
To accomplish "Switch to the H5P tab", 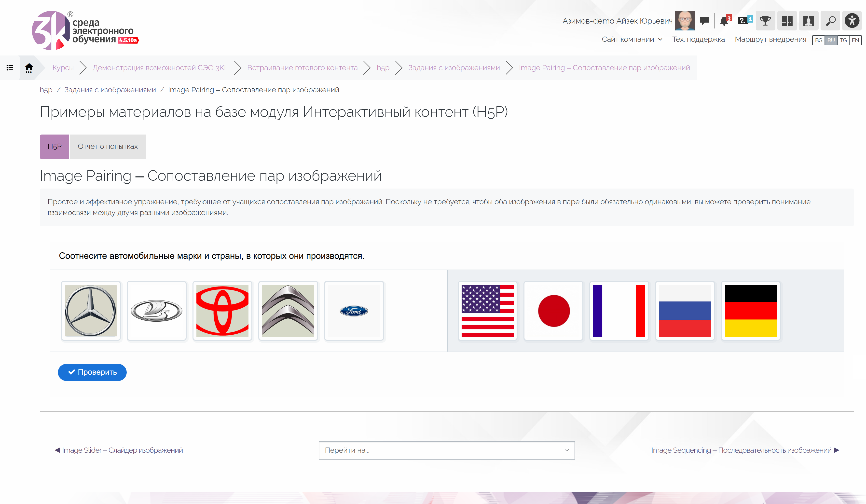I will (55, 146).
